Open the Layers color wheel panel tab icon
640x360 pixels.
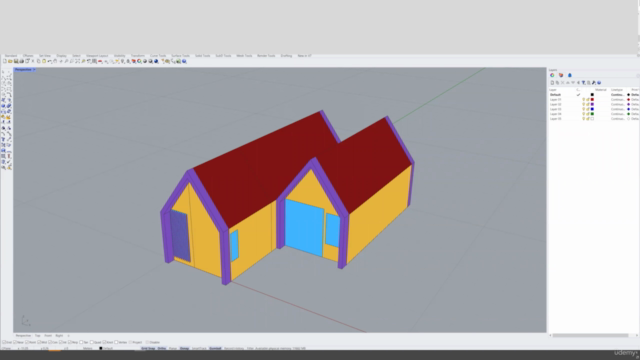pyautogui.click(x=552, y=75)
